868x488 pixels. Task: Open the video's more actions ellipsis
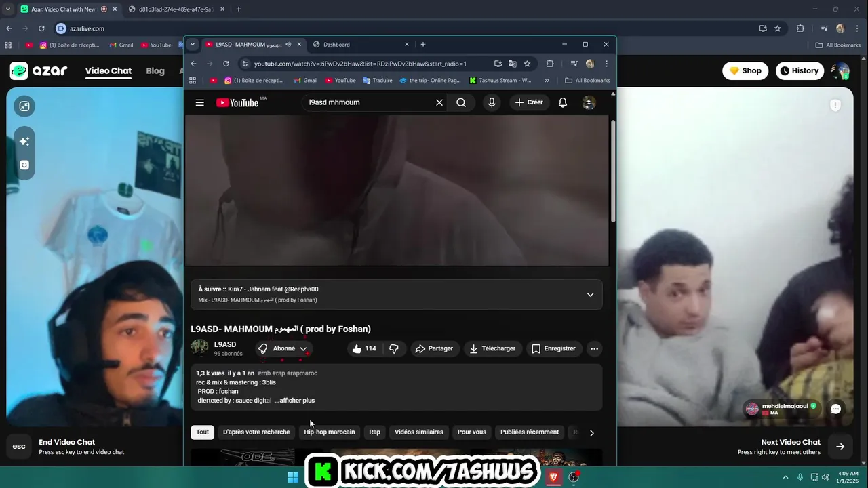tap(594, 348)
